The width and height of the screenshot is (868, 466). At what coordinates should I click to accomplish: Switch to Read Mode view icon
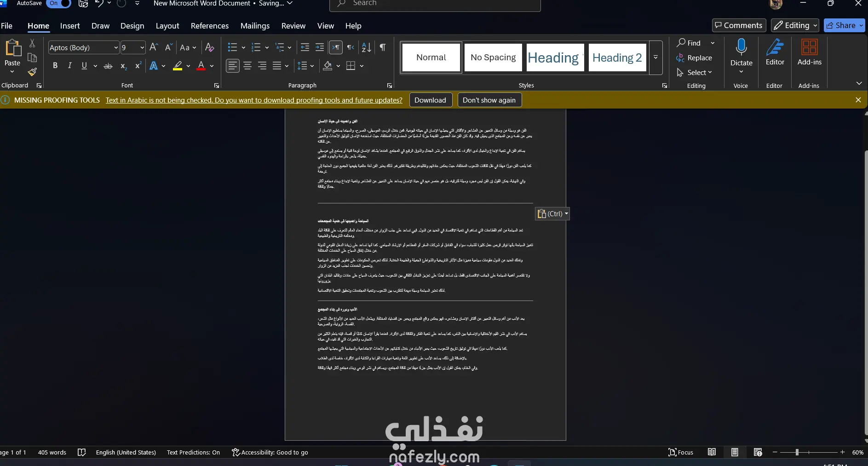click(712, 452)
